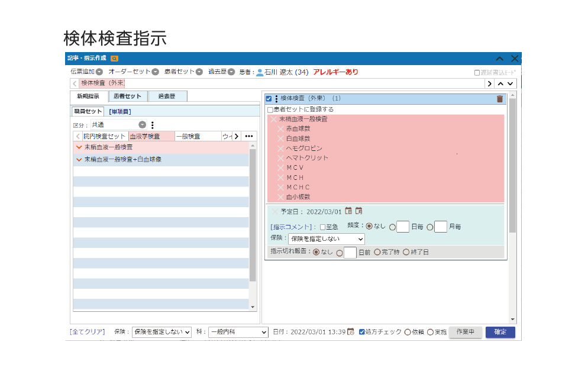The height and width of the screenshot is (374, 588).
Task: Click the orange search icon in title bar
Action: pos(114,59)
